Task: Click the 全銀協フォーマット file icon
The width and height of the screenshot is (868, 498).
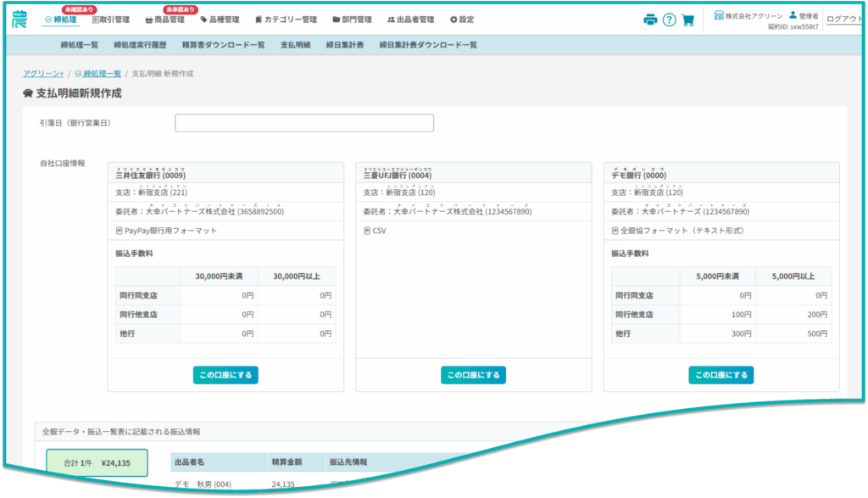Action: (x=615, y=231)
